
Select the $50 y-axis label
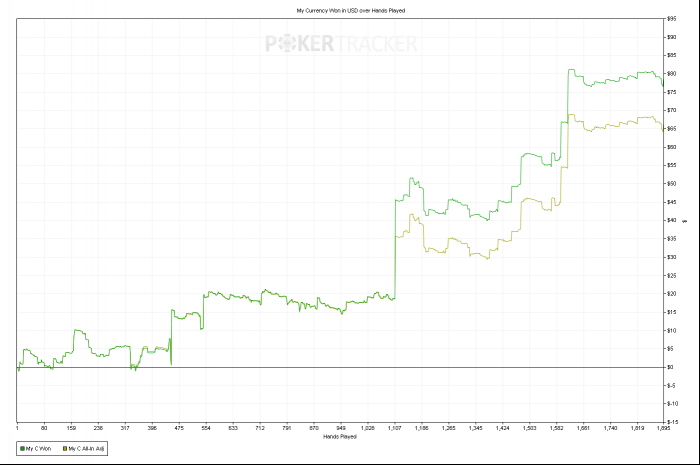point(671,183)
